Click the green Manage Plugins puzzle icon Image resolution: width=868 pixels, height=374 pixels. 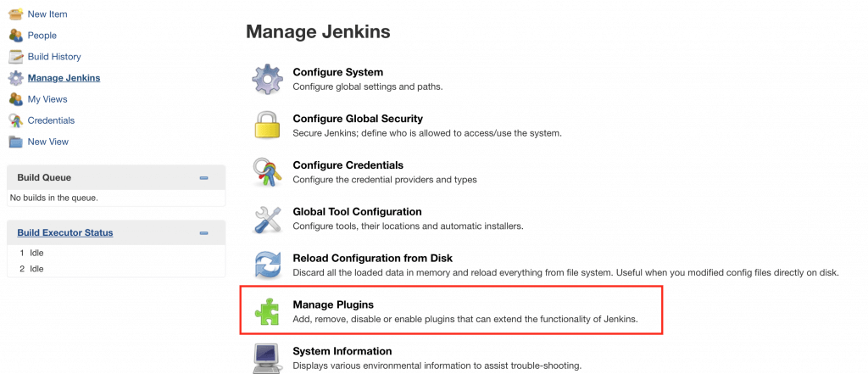267,311
